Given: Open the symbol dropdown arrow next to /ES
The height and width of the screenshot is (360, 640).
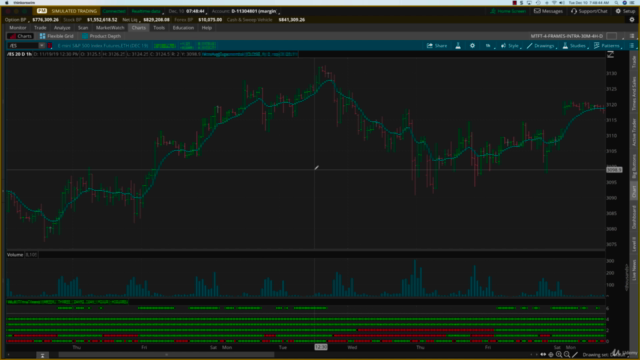Looking at the screenshot, I should [x=42, y=46].
